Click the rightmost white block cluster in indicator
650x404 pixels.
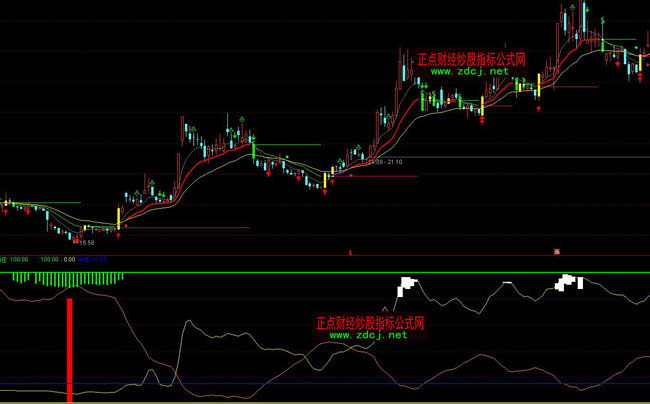pyautogui.click(x=569, y=282)
